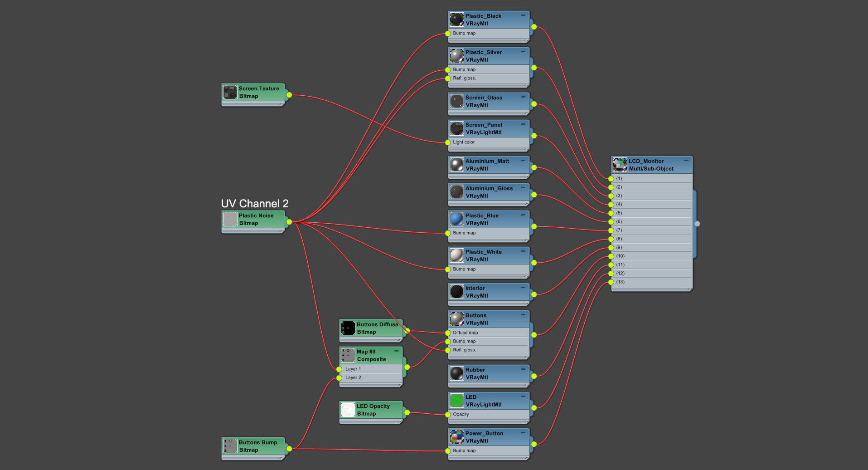
Task: Select the Plastic_Black material preview icon
Action: 456,20
